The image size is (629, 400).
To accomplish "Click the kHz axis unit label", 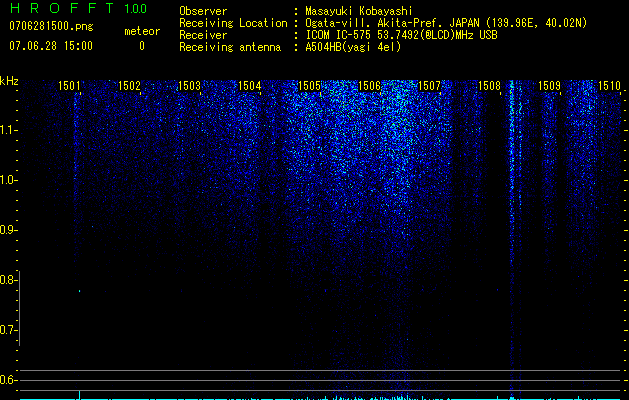I will 9,81.
